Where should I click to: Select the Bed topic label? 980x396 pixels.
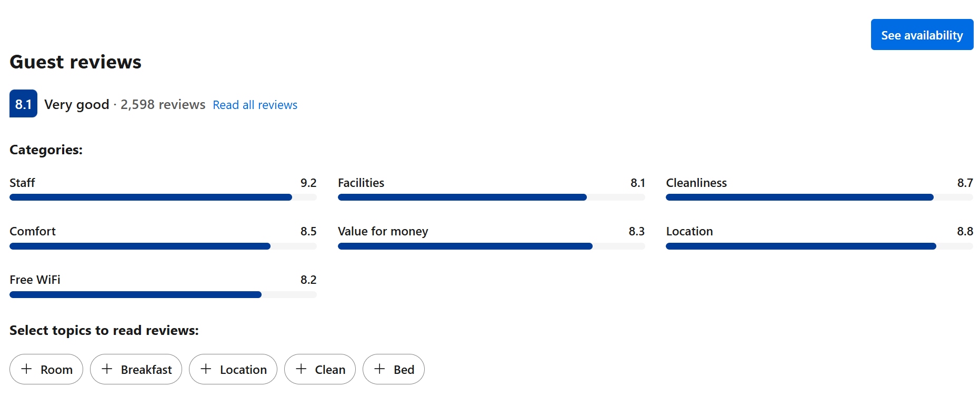pos(404,370)
